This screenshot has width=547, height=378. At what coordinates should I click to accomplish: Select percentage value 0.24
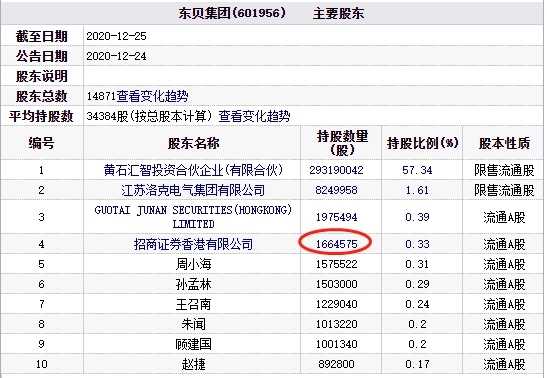click(x=417, y=304)
